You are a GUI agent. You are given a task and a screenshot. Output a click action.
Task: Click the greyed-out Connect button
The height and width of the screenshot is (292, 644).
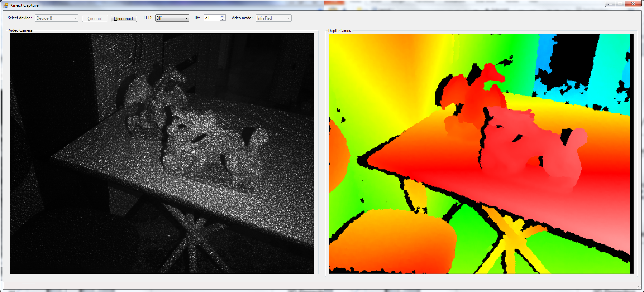pos(95,19)
